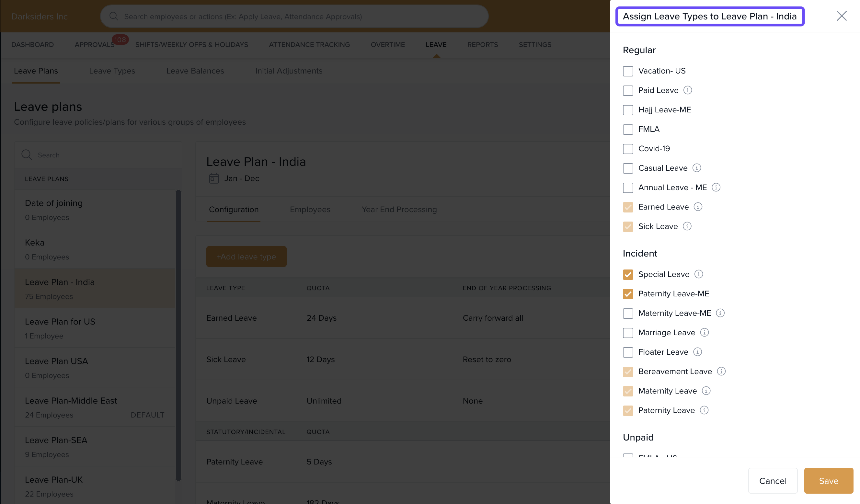Click info icon beside Special Leave

[699, 274]
